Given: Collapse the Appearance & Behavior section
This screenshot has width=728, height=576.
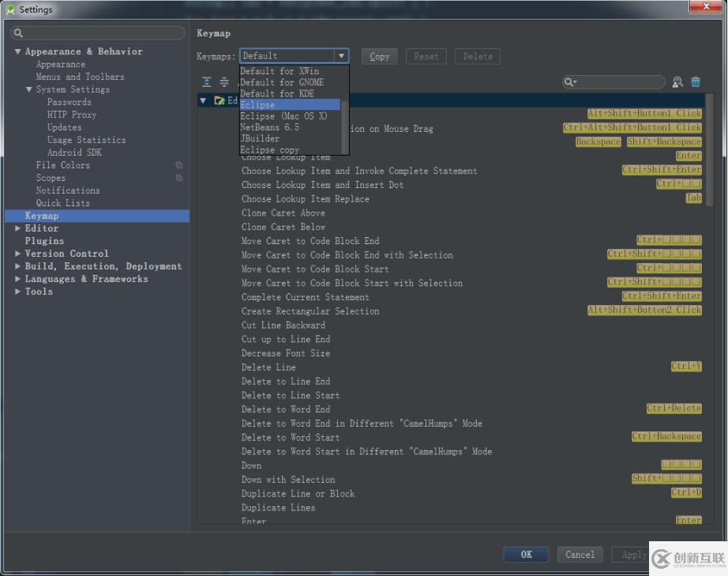Looking at the screenshot, I should (17, 51).
